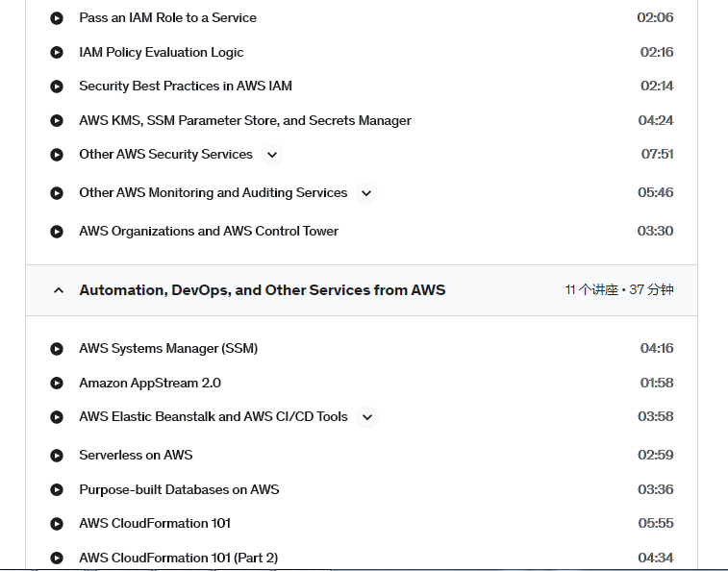Image resolution: width=728 pixels, height=571 pixels.
Task: Click duration 03:36 of Purpose-built Databases
Action: point(656,489)
